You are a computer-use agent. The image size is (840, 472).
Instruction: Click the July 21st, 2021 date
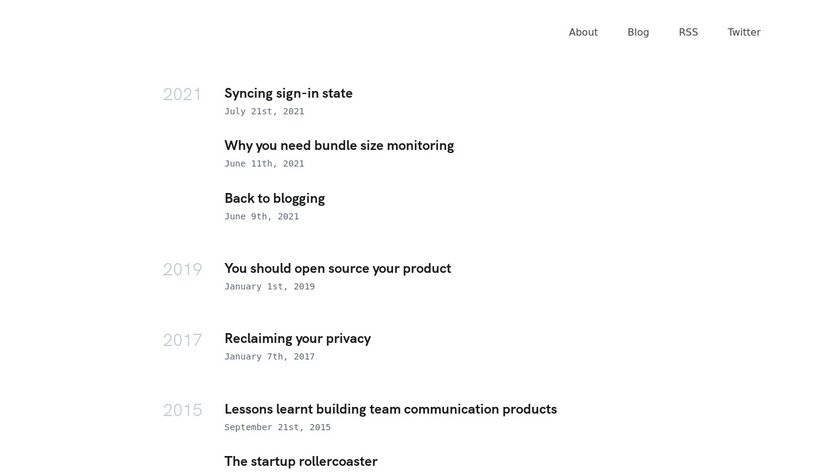[x=264, y=111]
